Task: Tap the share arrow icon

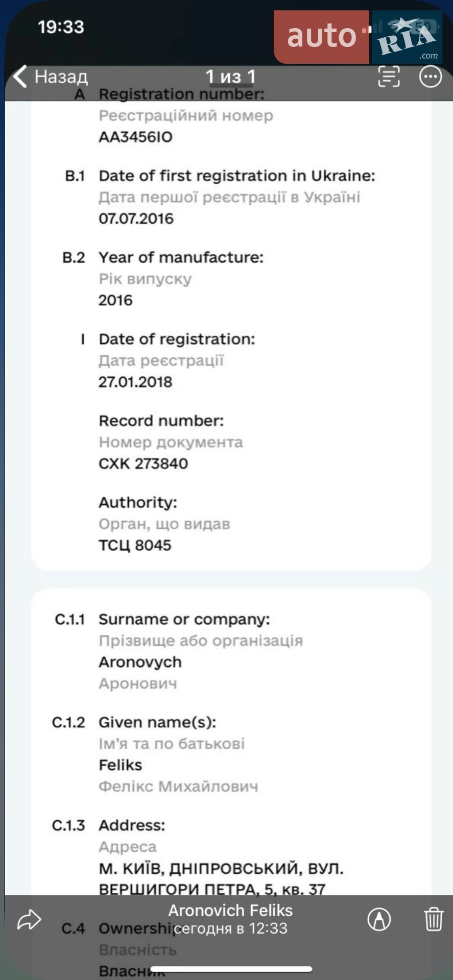Action: click(29, 919)
